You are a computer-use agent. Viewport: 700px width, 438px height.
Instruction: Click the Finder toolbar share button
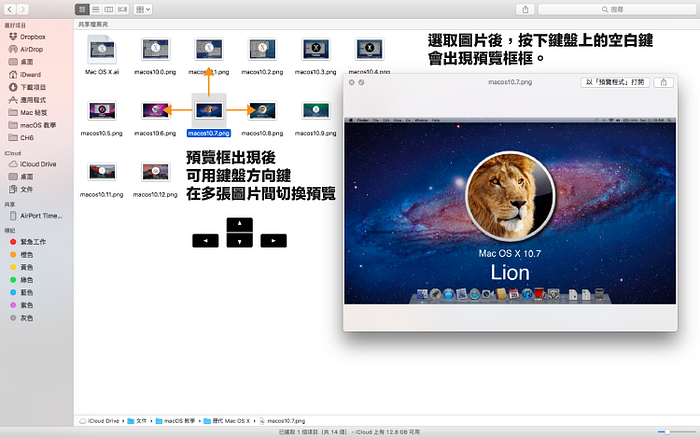(x=525, y=9)
